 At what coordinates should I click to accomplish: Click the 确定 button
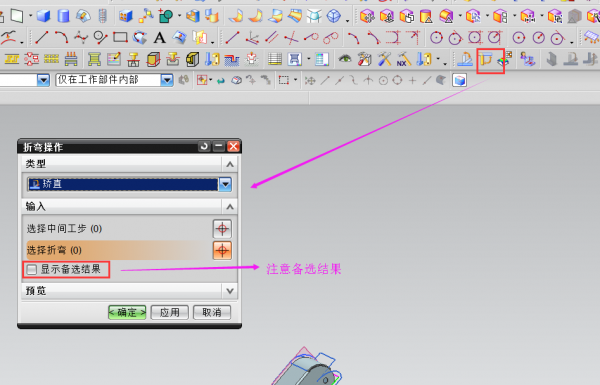point(127,312)
